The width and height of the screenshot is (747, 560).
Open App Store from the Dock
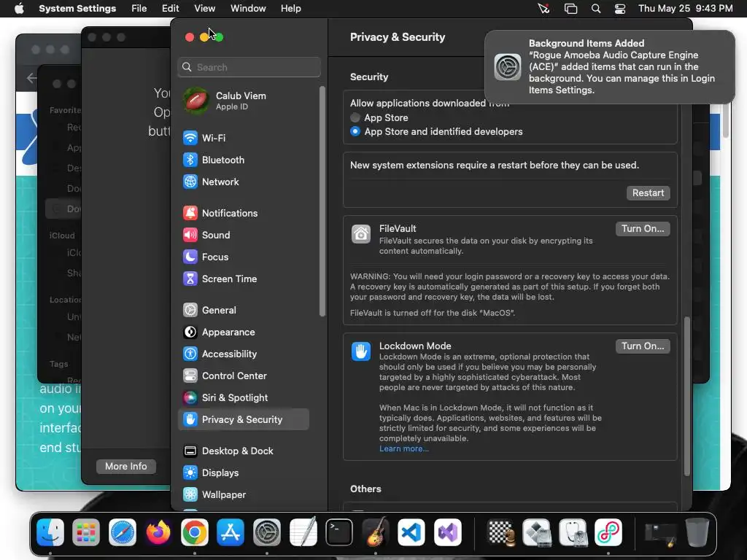point(231,532)
